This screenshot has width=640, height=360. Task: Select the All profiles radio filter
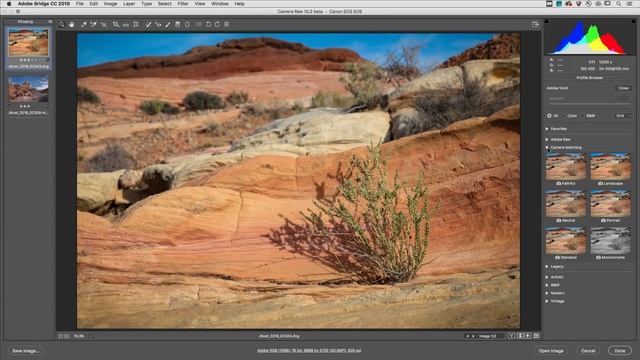[549, 116]
